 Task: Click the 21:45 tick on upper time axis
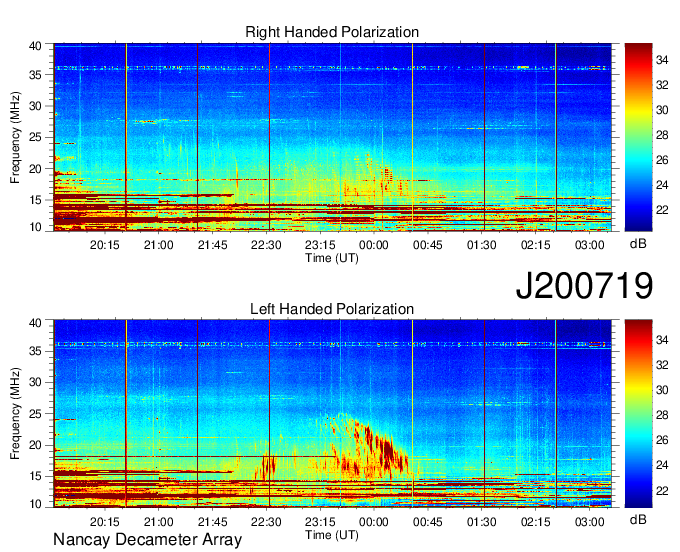(212, 245)
